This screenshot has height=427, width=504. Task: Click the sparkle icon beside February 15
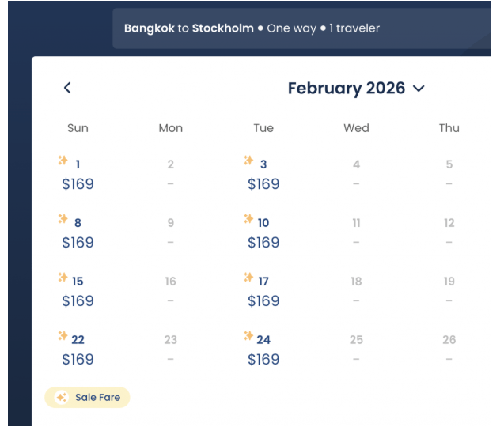pos(63,277)
